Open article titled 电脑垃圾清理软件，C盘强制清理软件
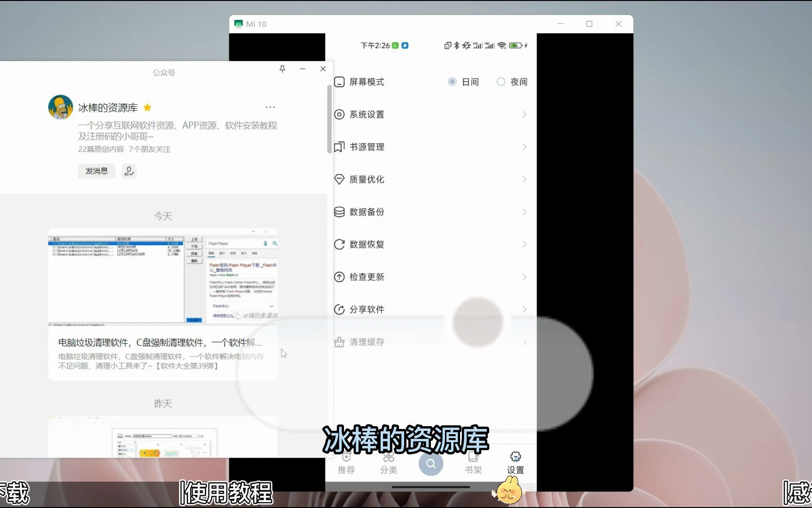This screenshot has height=508, width=812. click(160, 342)
